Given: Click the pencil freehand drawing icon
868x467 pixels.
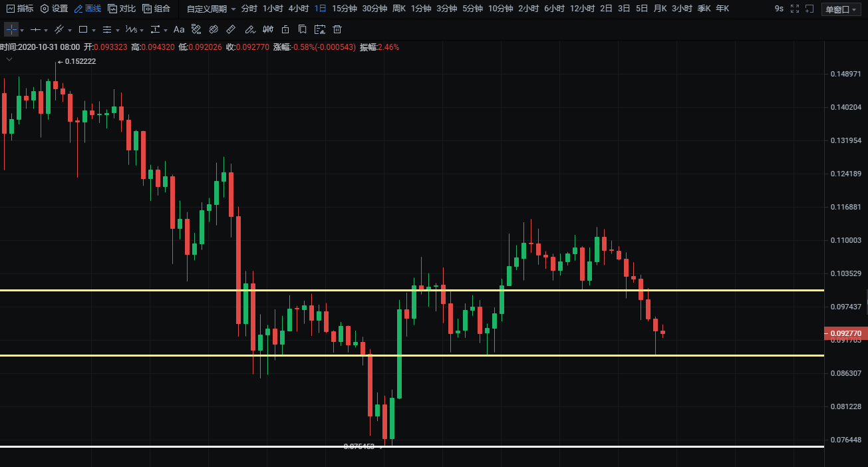Looking at the screenshot, I should [x=249, y=29].
